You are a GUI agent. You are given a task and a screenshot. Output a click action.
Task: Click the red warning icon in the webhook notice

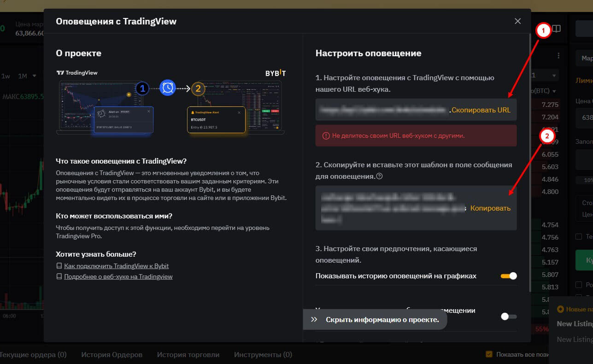tap(326, 136)
